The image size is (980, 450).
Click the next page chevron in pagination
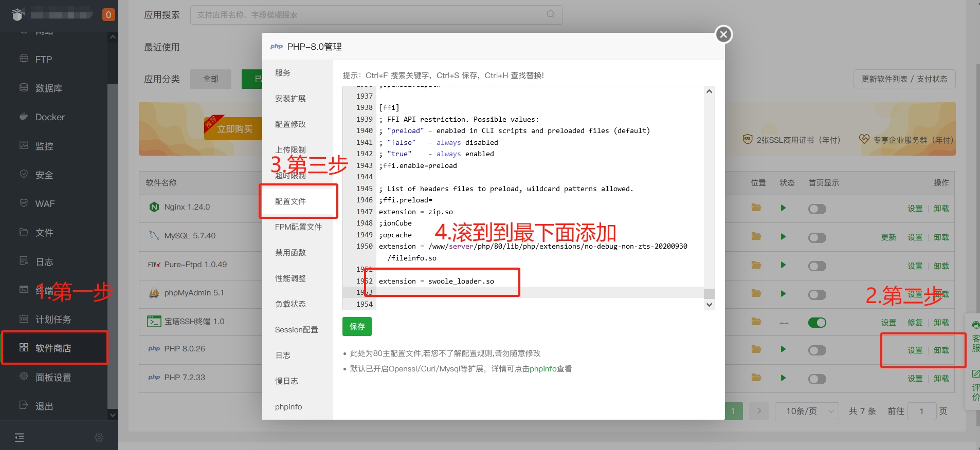pyautogui.click(x=759, y=411)
